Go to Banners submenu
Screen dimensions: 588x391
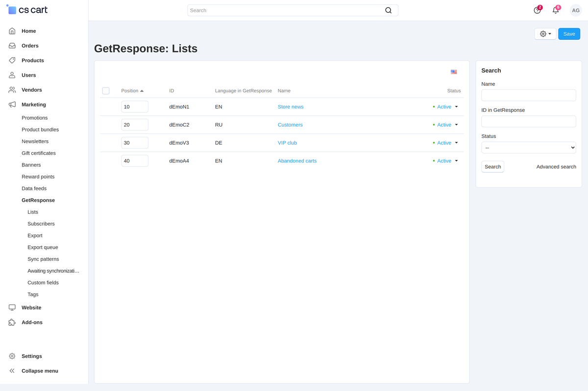click(31, 165)
